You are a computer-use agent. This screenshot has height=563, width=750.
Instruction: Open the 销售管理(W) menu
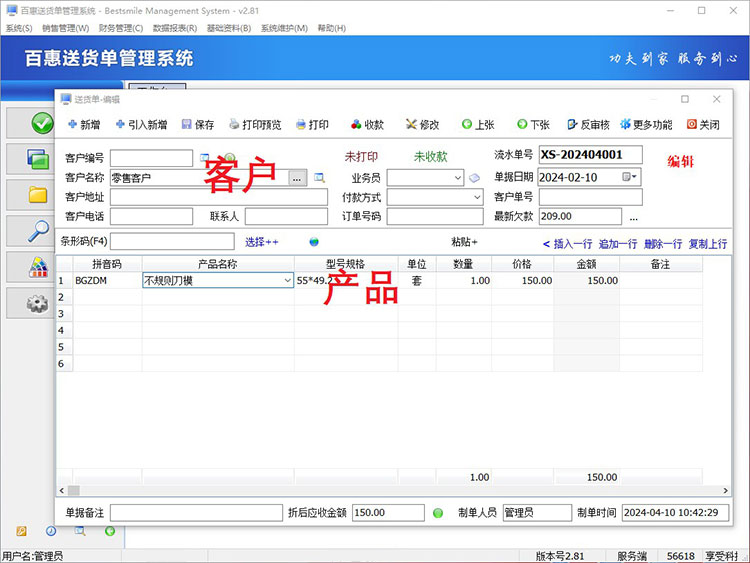[x=66, y=28]
